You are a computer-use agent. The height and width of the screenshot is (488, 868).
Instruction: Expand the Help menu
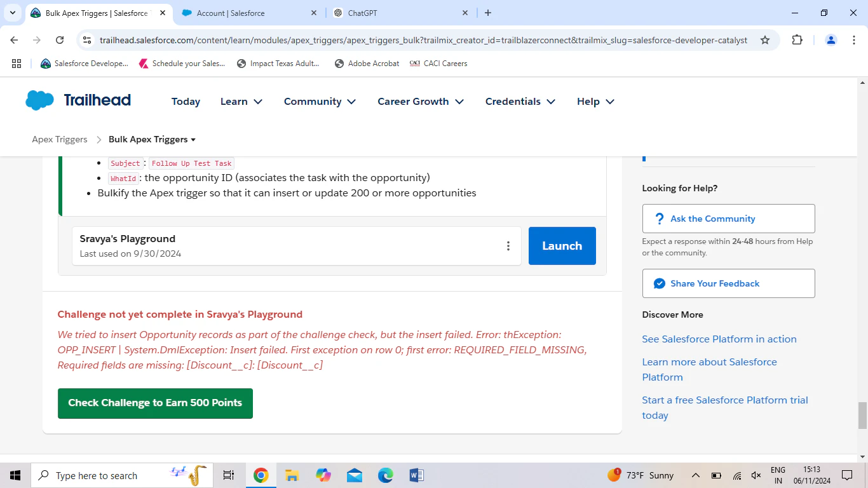595,102
